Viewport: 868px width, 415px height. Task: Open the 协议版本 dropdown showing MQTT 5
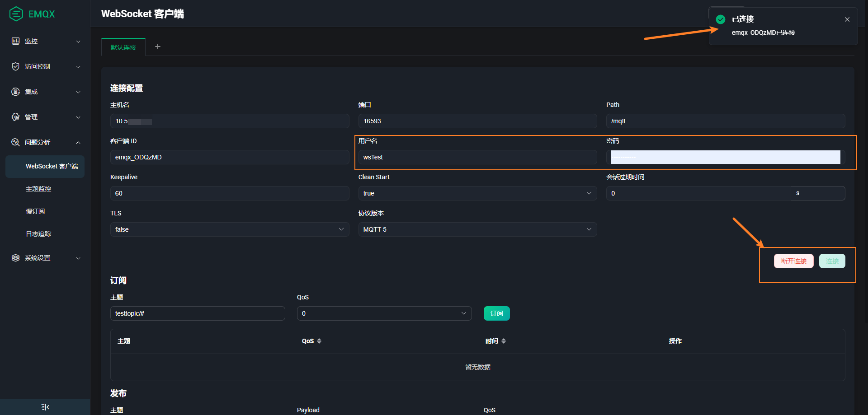click(477, 229)
